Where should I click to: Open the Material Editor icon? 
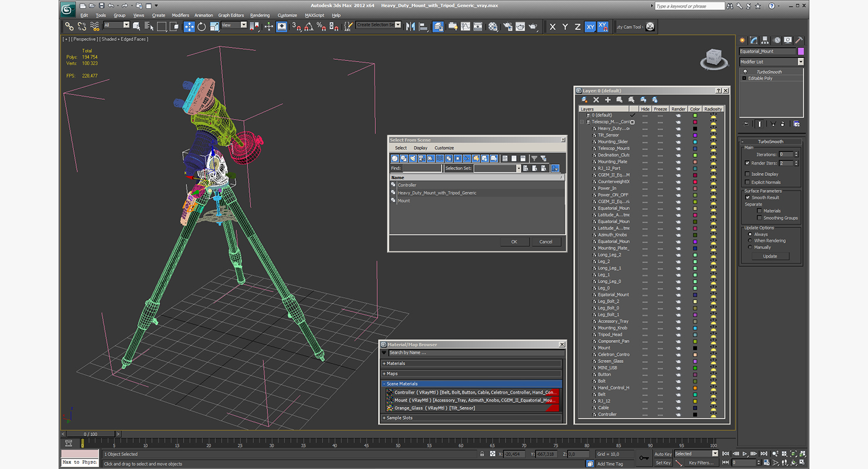click(493, 26)
